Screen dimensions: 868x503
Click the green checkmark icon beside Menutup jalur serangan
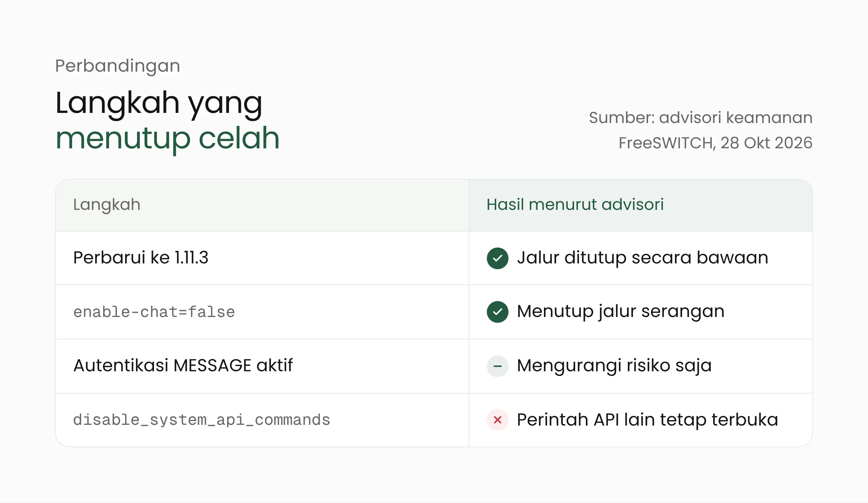click(497, 312)
